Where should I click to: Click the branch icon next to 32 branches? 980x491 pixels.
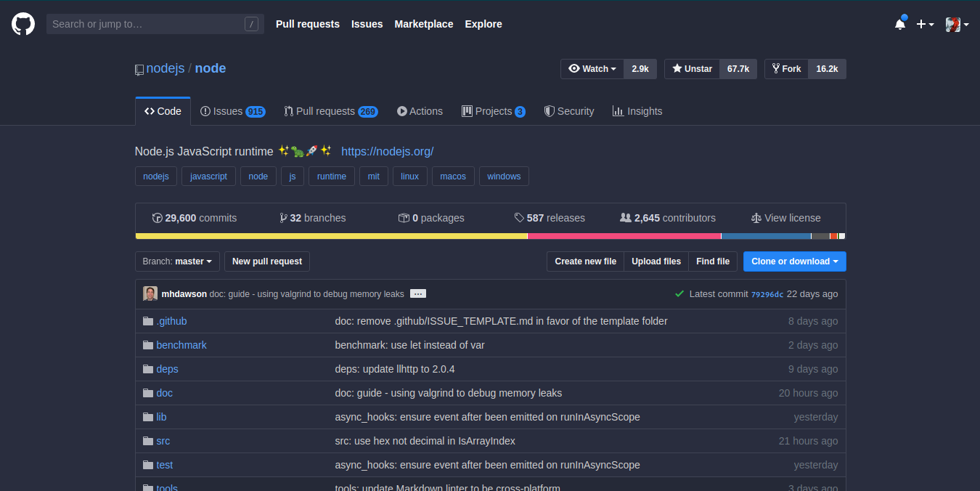pyautogui.click(x=283, y=218)
